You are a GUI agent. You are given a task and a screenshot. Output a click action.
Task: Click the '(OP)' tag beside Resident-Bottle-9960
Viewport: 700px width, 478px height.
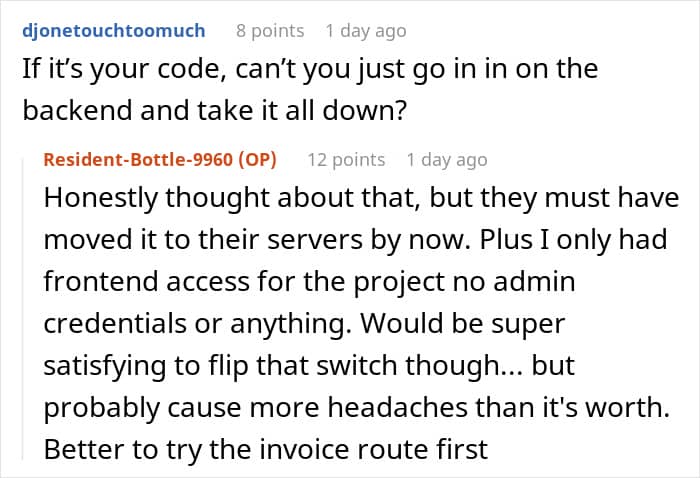(x=257, y=159)
